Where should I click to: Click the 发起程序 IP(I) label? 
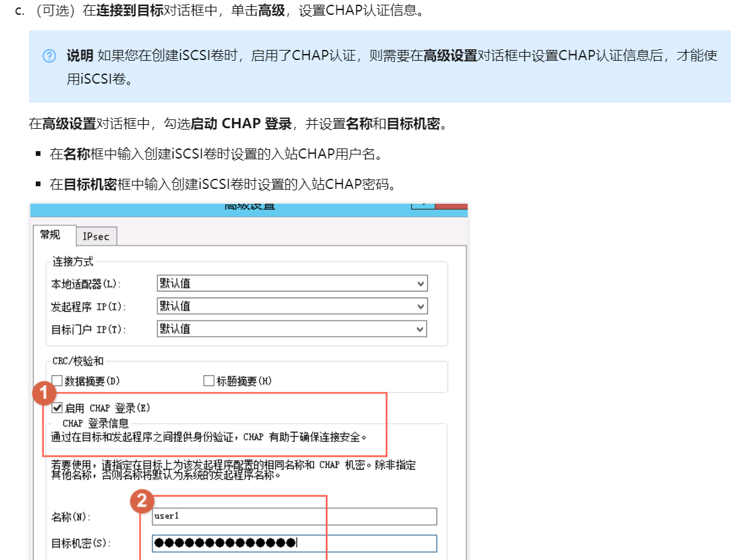coord(88,307)
